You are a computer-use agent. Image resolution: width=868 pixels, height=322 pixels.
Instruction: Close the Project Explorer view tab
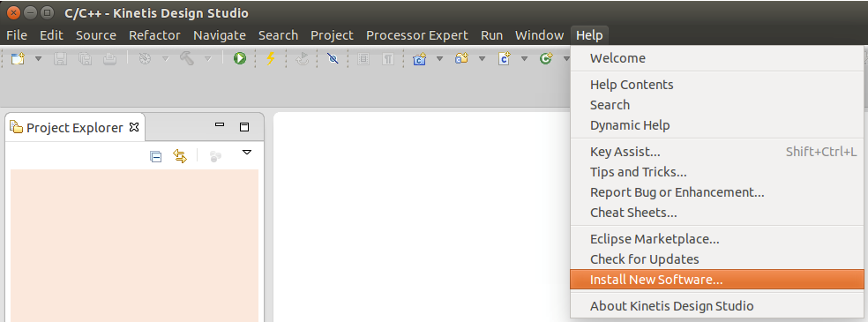click(134, 127)
